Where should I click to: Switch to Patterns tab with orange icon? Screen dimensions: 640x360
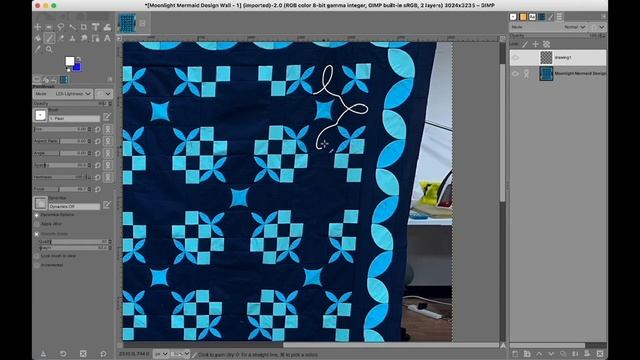(523, 17)
